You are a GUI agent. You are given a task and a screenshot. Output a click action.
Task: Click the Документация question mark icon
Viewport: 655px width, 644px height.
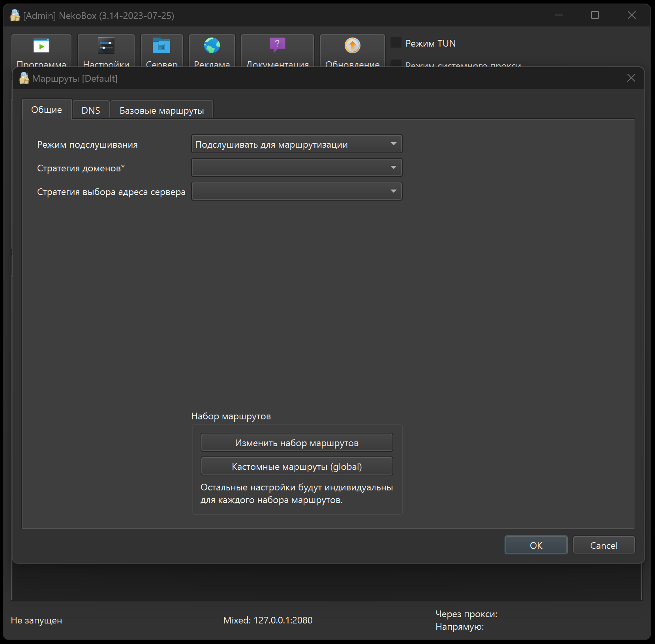[x=277, y=45]
